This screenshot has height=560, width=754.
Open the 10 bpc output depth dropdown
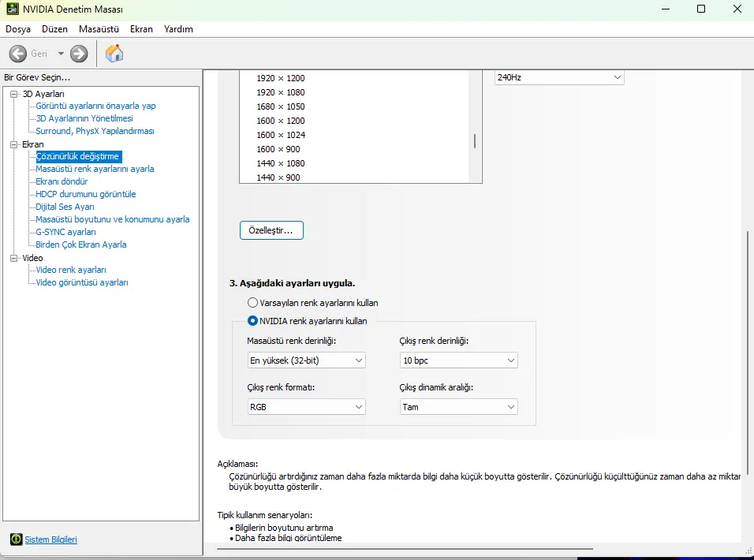tap(458, 360)
